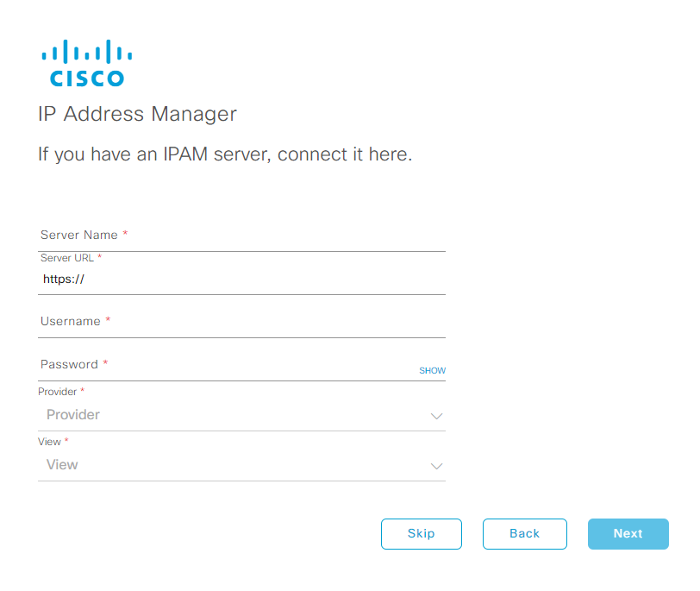Click the View label above dropdown
Viewport: 700px width, 591px height.
[49, 442]
